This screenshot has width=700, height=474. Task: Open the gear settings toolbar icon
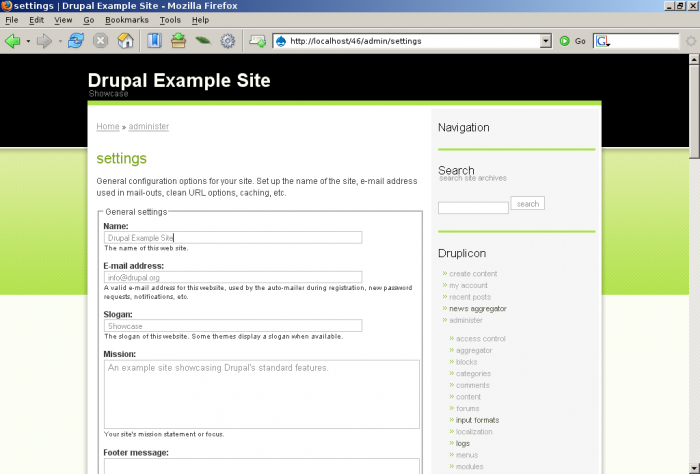[228, 41]
